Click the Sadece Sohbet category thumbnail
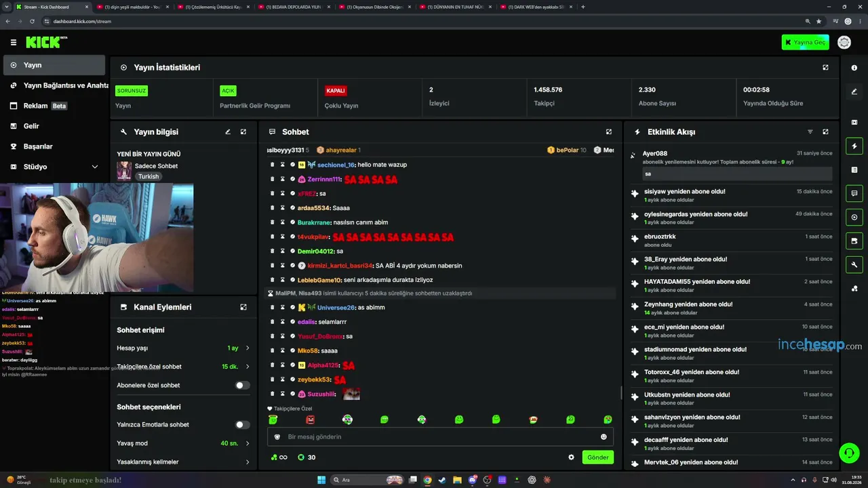This screenshot has width=868, height=488. [124, 171]
